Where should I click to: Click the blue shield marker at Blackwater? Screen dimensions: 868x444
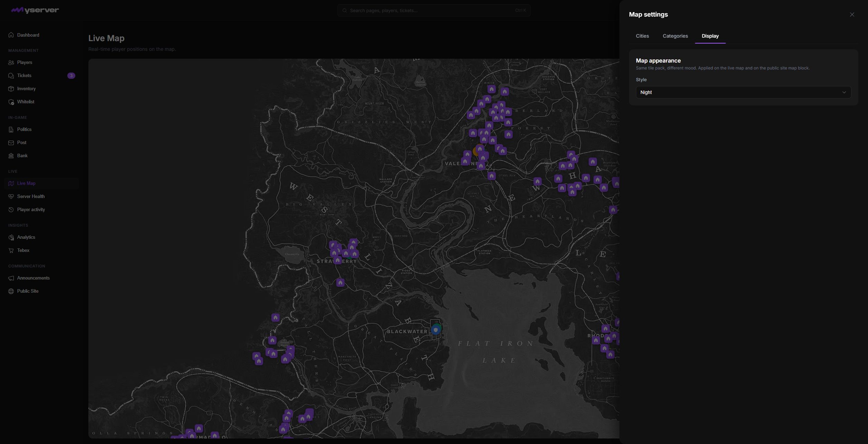[435, 330]
